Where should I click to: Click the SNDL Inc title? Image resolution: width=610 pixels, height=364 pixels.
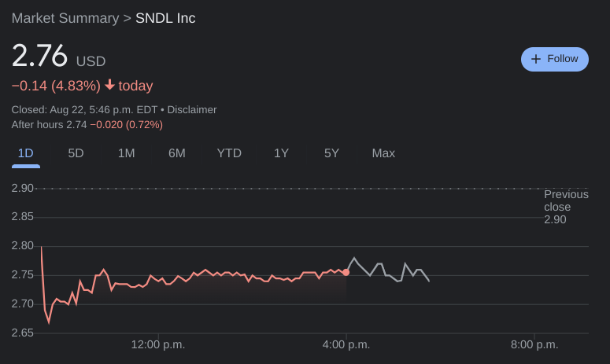click(x=165, y=18)
